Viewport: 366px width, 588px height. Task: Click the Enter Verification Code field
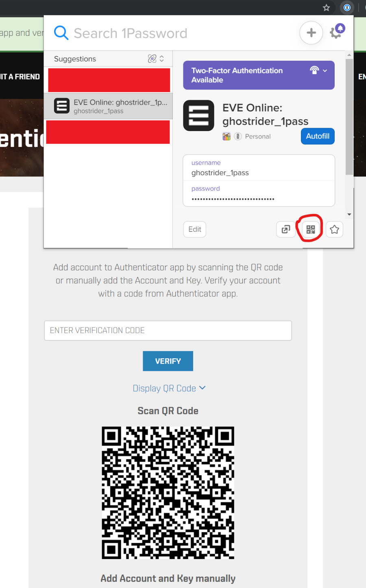(x=168, y=330)
